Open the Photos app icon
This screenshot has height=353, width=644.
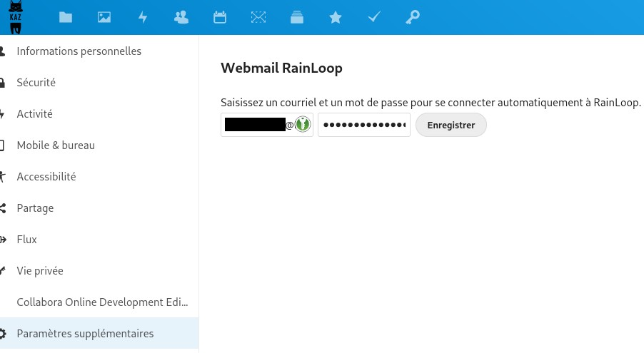point(104,18)
